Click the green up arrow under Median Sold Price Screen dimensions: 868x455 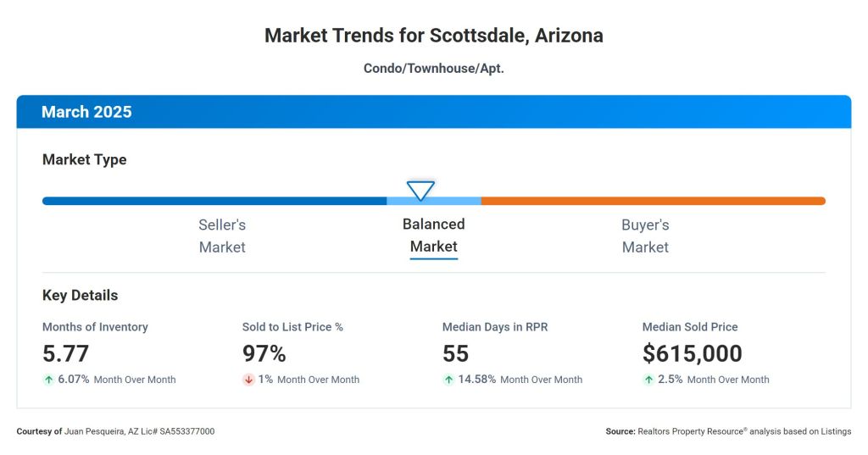click(x=648, y=380)
